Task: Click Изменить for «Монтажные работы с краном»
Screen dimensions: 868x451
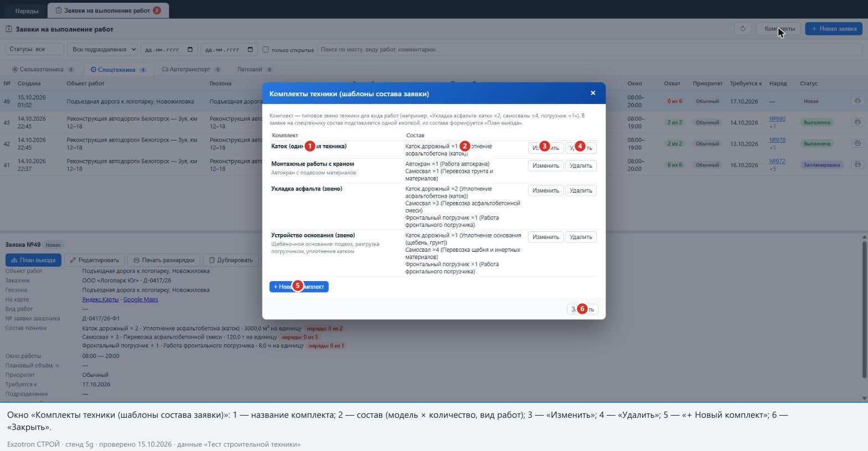Action: coord(546,165)
